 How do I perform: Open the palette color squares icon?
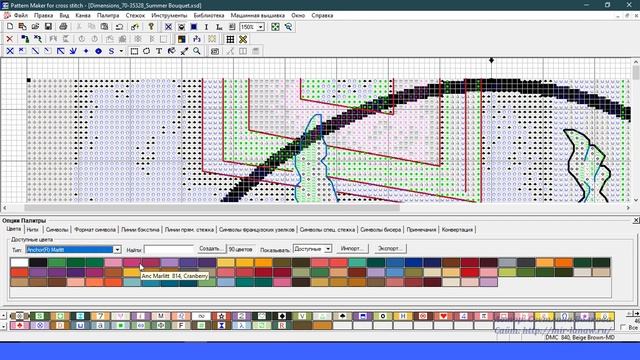pyautogui.click(x=181, y=39)
